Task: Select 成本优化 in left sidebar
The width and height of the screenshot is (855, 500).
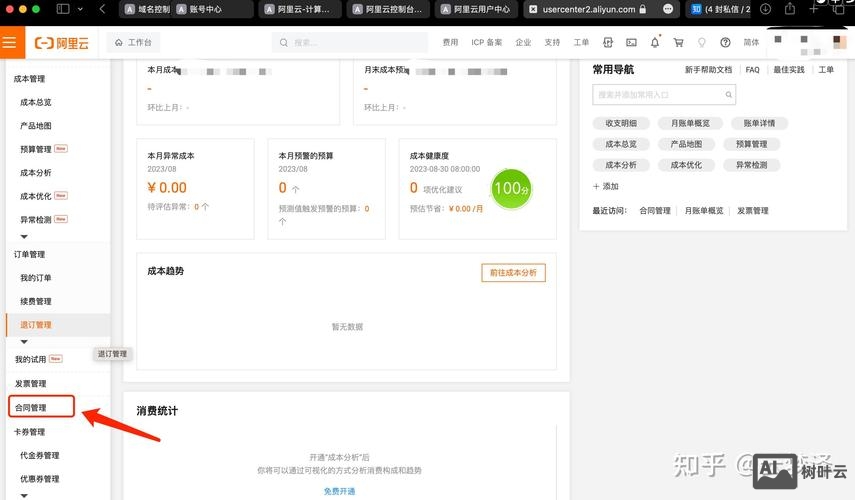Action: coord(35,196)
